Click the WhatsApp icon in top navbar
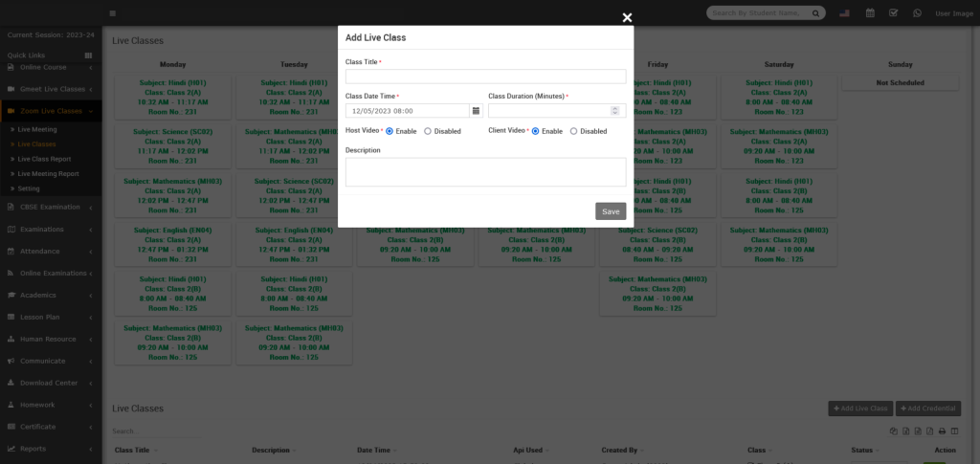This screenshot has width=980, height=464. pos(918,13)
